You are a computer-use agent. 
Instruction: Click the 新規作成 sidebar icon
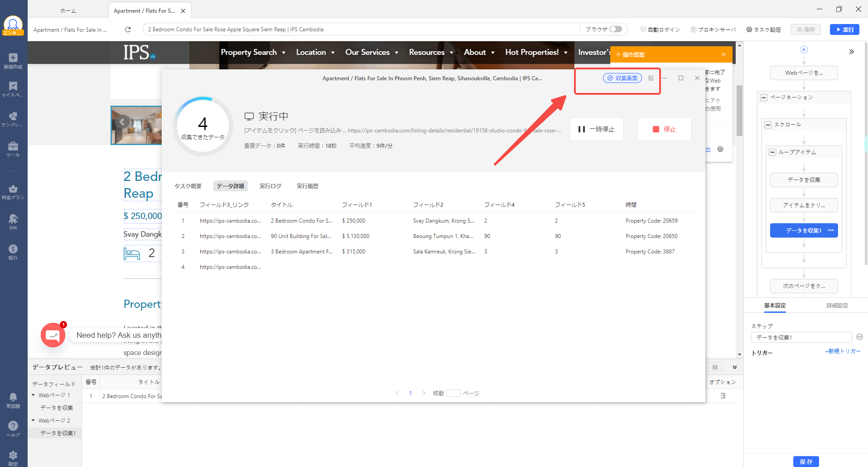tap(13, 60)
